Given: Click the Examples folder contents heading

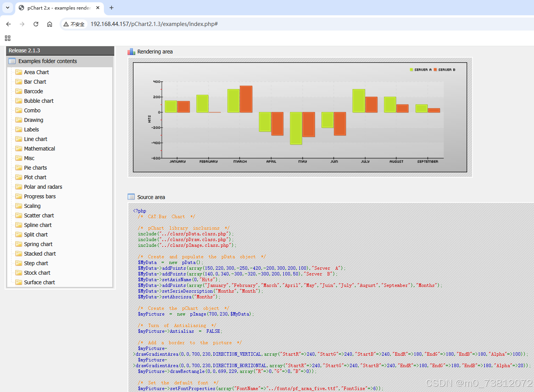Looking at the screenshot, I should pyautogui.click(x=48, y=61).
